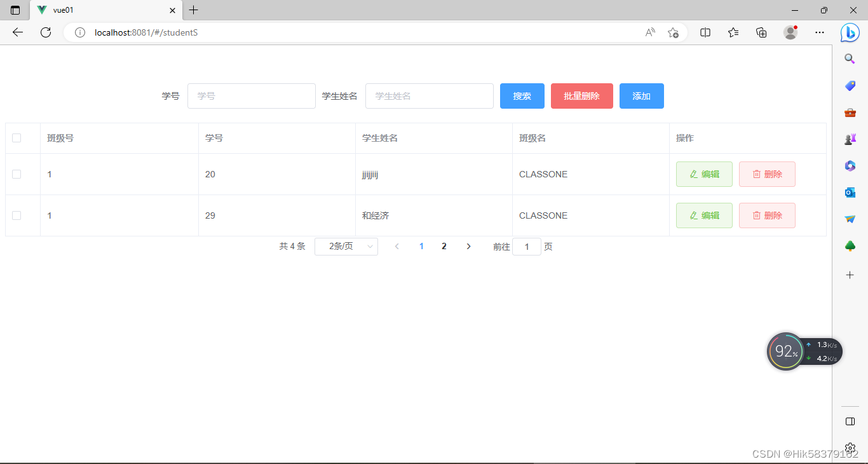868x464 pixels.
Task: Click the 92% circular progress indicator
Action: [x=785, y=351]
